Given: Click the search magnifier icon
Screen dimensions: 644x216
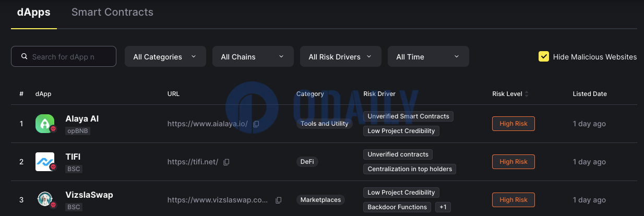Looking at the screenshot, I should (24, 56).
